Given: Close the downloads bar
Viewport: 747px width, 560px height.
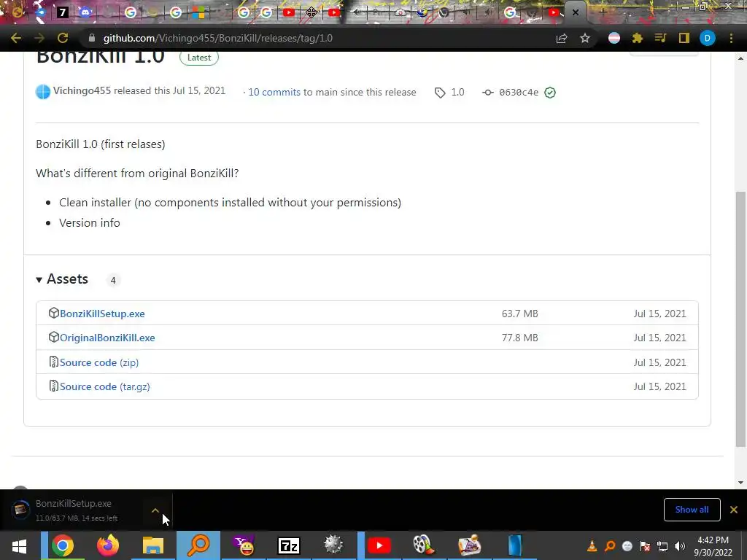Looking at the screenshot, I should (734, 510).
